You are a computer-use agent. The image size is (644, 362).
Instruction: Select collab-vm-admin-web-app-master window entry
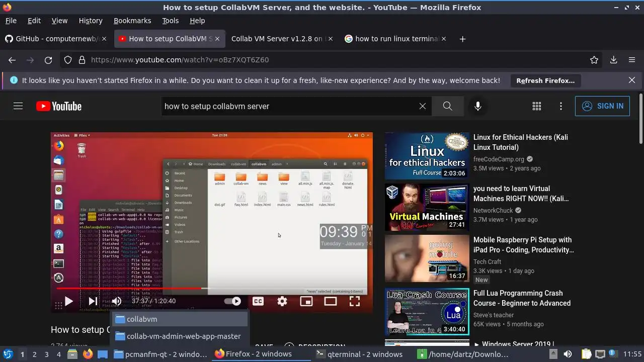point(180,336)
